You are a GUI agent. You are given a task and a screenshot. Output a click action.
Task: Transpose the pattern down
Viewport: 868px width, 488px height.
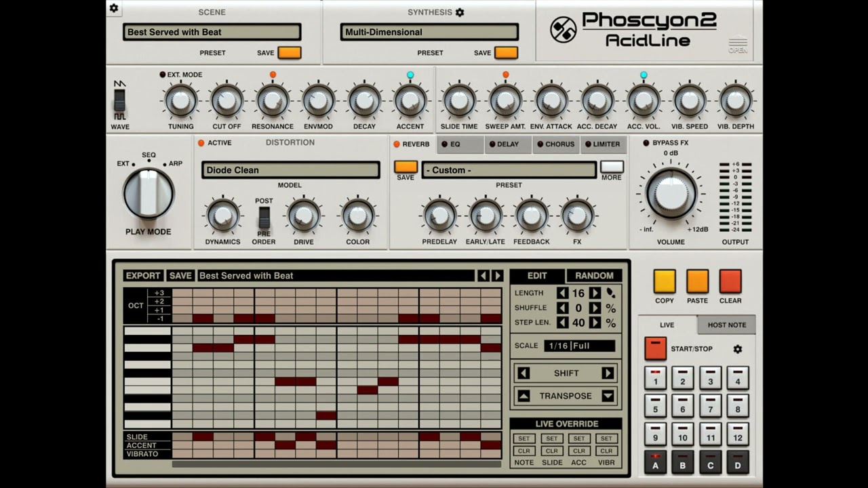tap(608, 396)
